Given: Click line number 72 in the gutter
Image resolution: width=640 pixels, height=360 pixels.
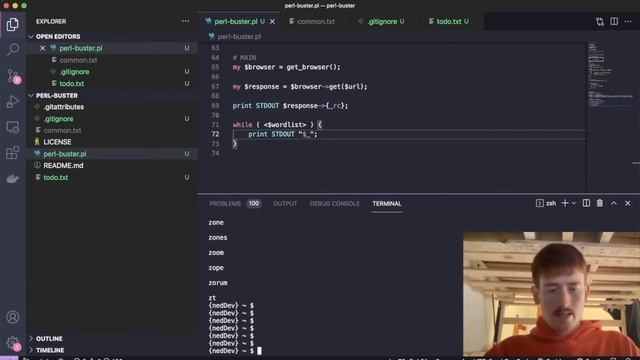Looking at the screenshot, I should tap(215, 134).
